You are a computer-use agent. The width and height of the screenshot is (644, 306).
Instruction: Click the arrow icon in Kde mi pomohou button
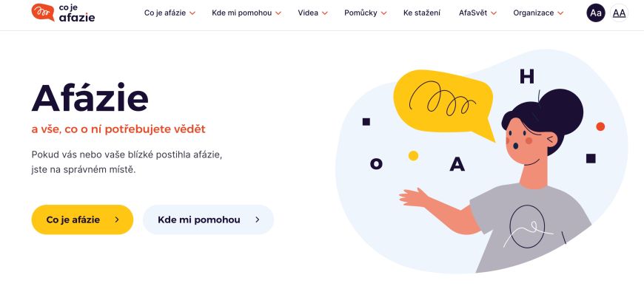(257, 220)
